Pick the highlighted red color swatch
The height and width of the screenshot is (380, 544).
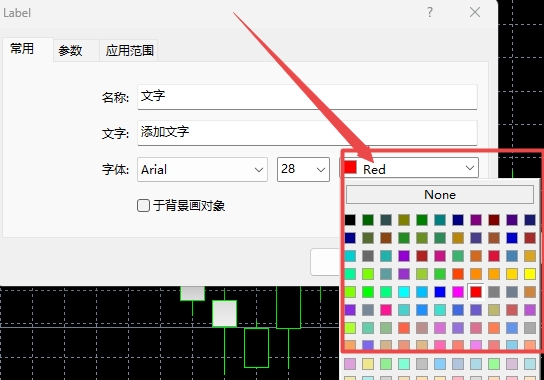click(x=476, y=292)
